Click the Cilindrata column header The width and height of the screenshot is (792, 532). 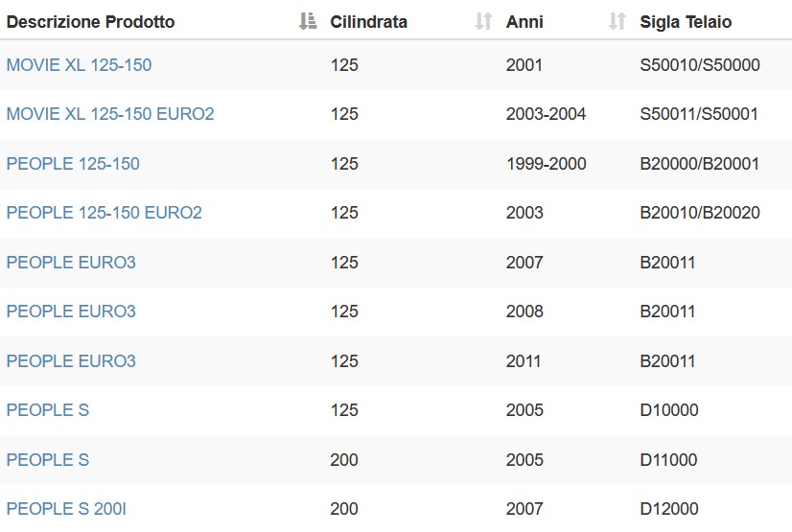369,22
